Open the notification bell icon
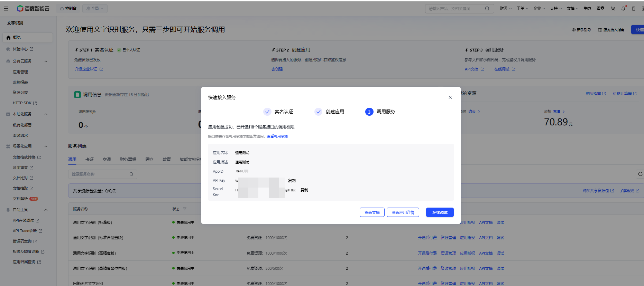Viewport: 644px width, 286px height. point(623,9)
